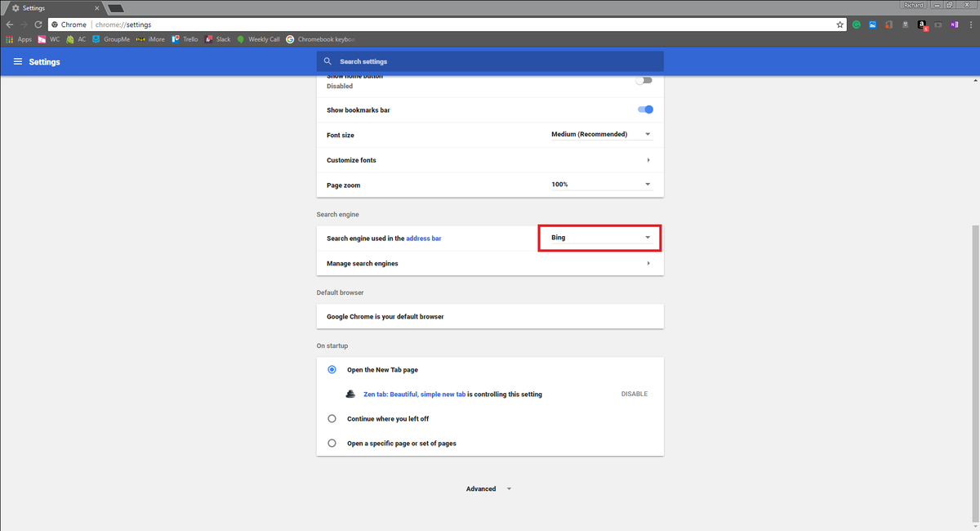Open the Settings hamburger menu

pyautogui.click(x=17, y=61)
